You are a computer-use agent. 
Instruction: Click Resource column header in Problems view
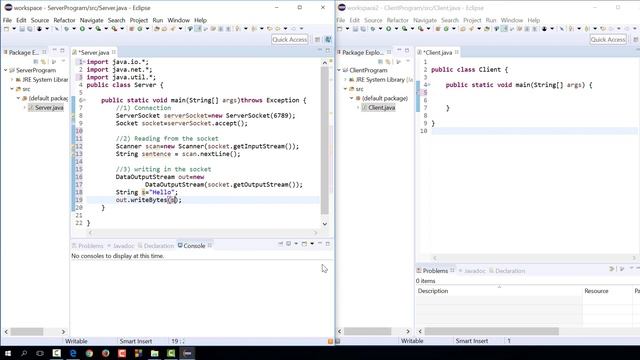point(607,291)
